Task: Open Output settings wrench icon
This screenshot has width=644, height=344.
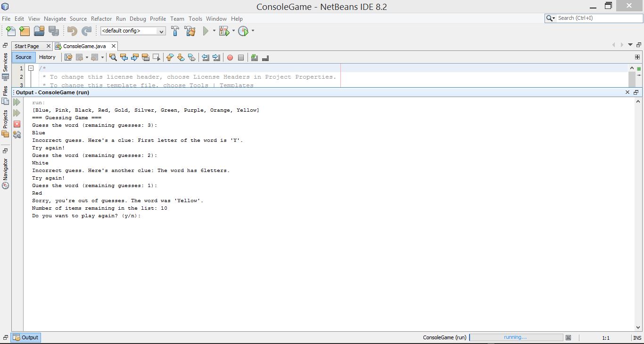Action: 17,134
